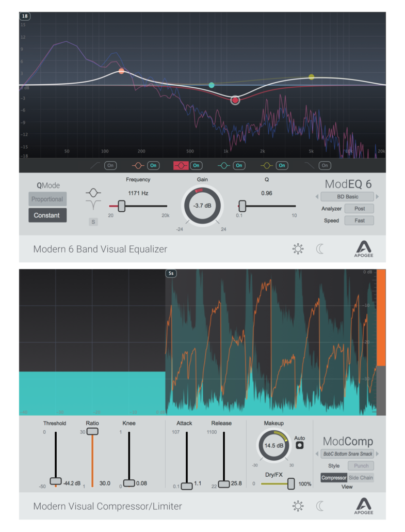
Task: Toggle the high-pass band On button
Action: (x=110, y=166)
